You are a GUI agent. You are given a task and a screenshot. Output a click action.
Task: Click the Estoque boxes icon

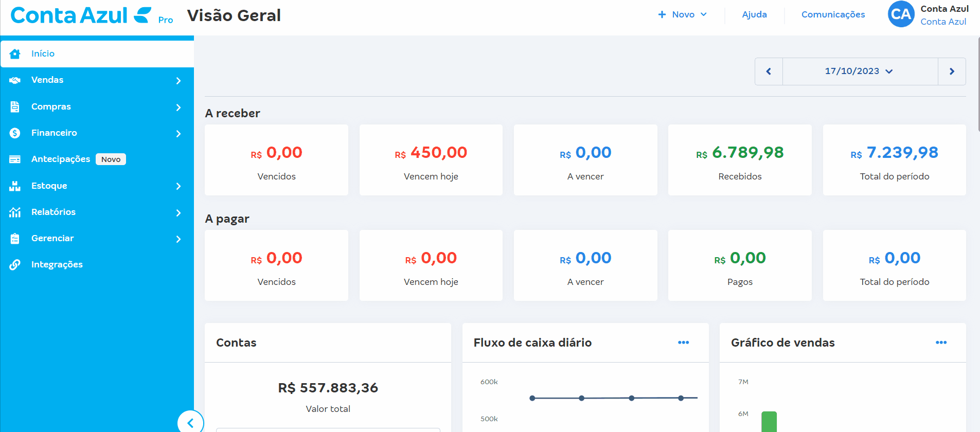(15, 186)
